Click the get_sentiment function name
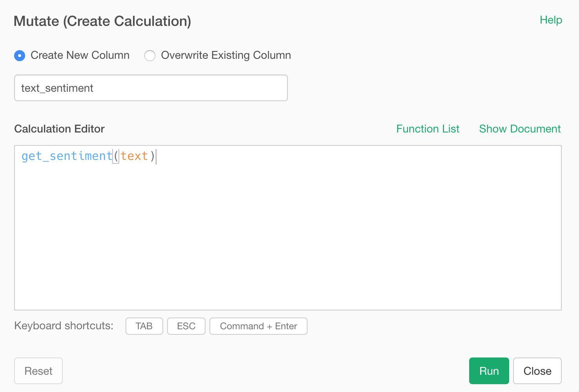Image resolution: width=579 pixels, height=392 pixels. 66,156
